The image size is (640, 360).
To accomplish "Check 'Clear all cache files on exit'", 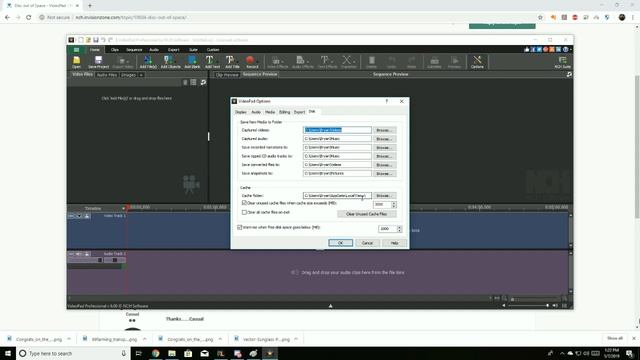I will (x=244, y=212).
